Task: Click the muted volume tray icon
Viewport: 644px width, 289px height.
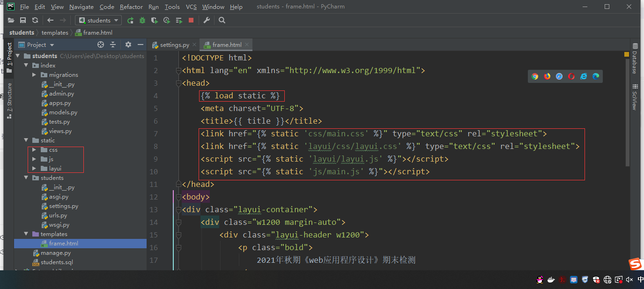Action: [629, 280]
